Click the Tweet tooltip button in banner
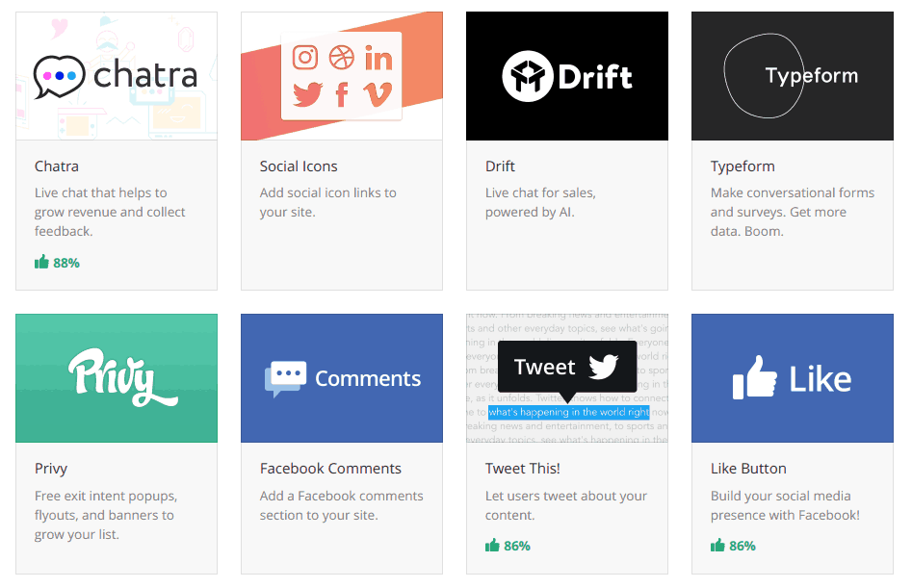Screen dimensions: 912x588 567,368
